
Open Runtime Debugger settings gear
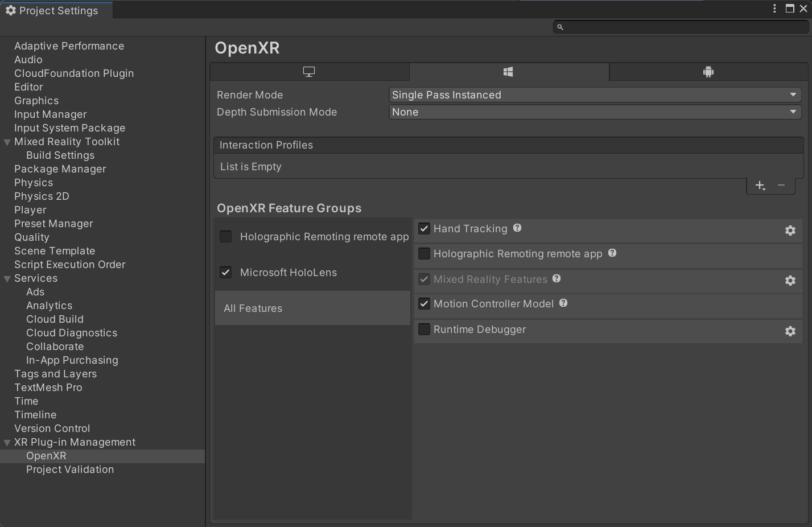tap(790, 331)
